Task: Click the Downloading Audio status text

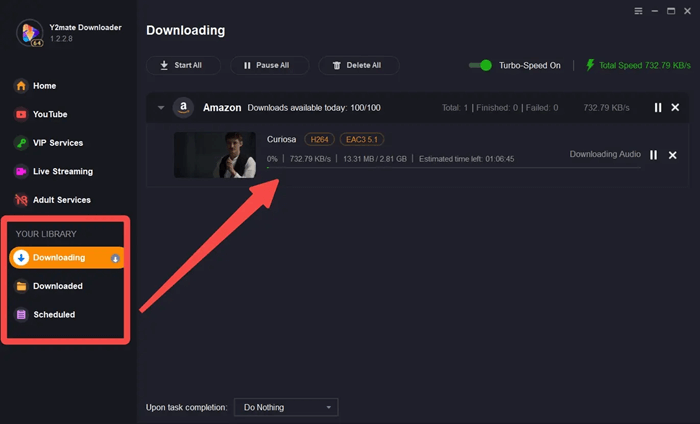Action: (605, 154)
